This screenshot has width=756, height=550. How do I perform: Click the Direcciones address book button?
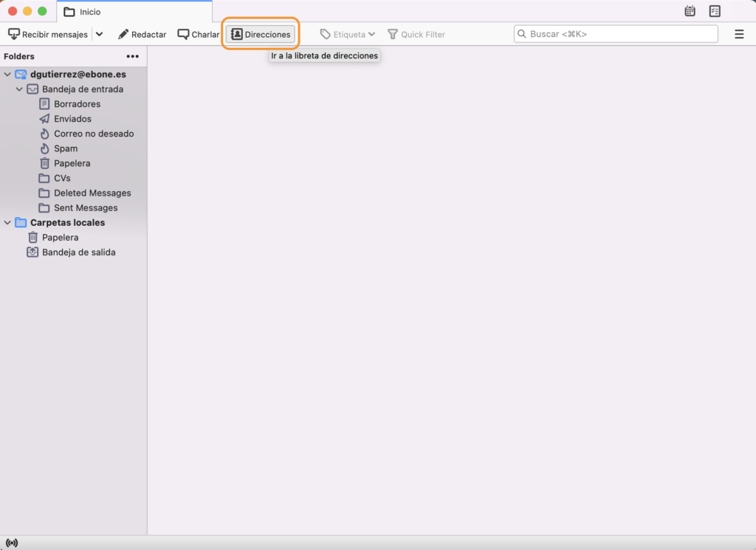pyautogui.click(x=261, y=35)
